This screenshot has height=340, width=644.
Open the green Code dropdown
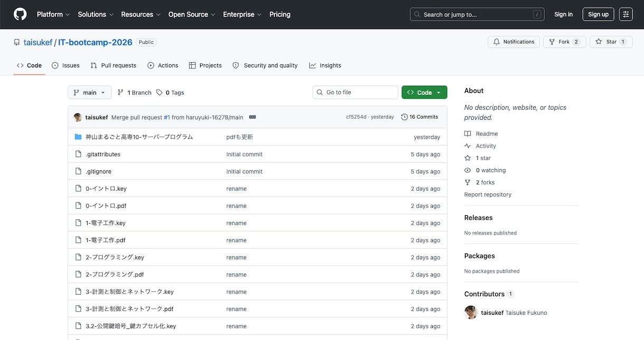coord(424,92)
